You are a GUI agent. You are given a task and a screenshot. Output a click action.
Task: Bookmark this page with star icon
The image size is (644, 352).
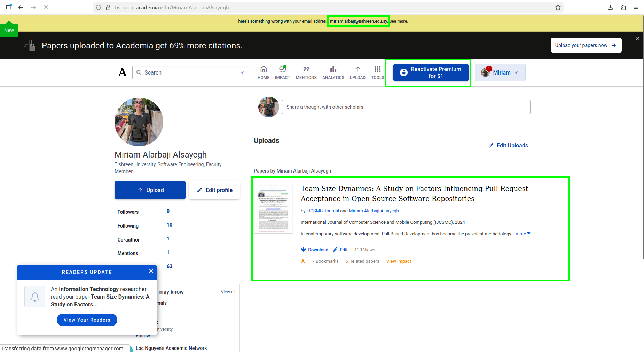click(558, 7)
